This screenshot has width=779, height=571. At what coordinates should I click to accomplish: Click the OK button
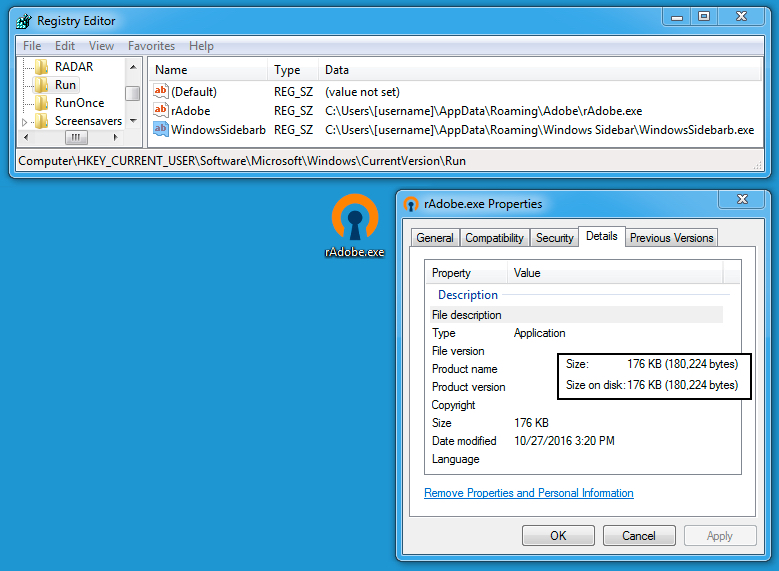pyautogui.click(x=558, y=536)
